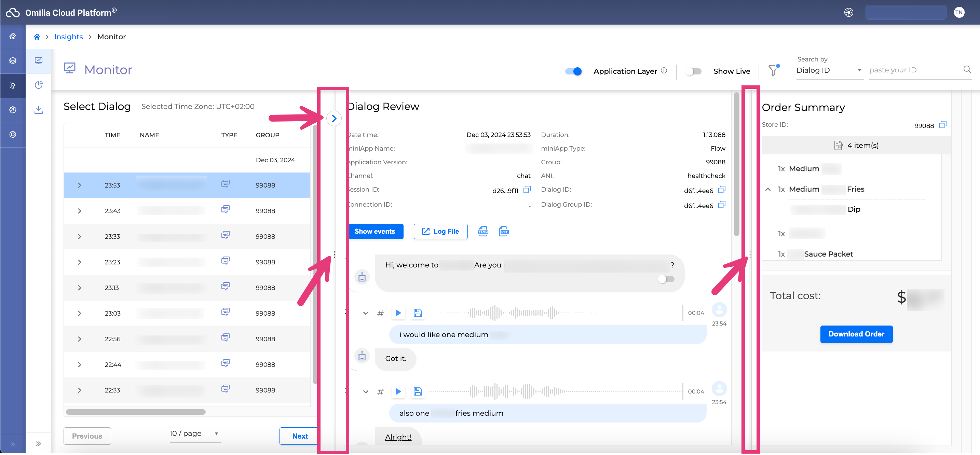
Task: Open the Monitor tab in secondary sidebar
Action: (38, 61)
